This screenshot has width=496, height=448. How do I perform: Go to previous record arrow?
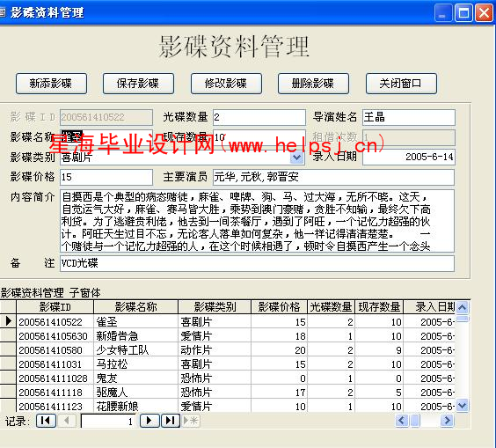[x=67, y=421]
